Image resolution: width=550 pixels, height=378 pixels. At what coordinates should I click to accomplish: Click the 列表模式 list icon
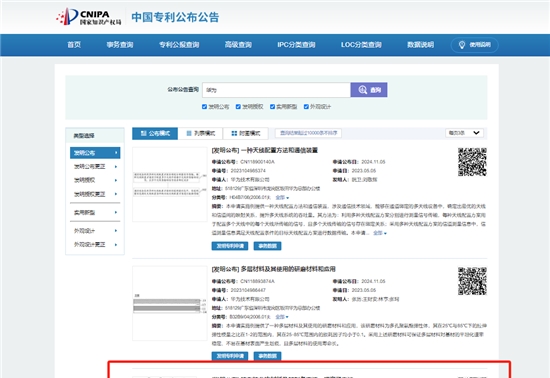coord(189,133)
